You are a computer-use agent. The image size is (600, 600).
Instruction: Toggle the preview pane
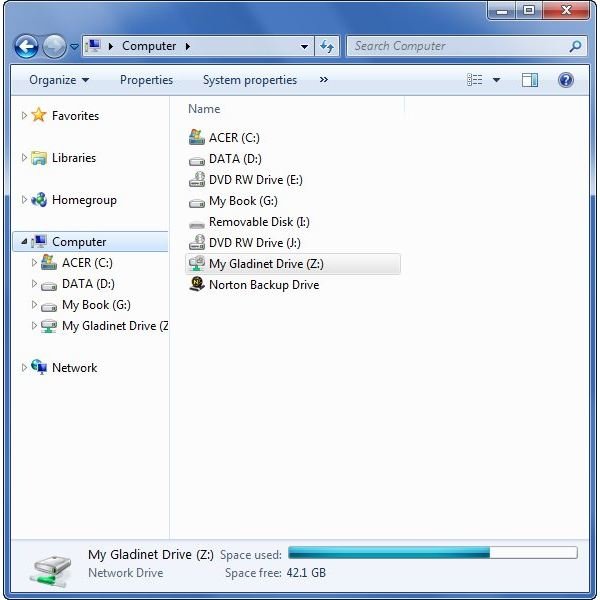click(x=530, y=80)
